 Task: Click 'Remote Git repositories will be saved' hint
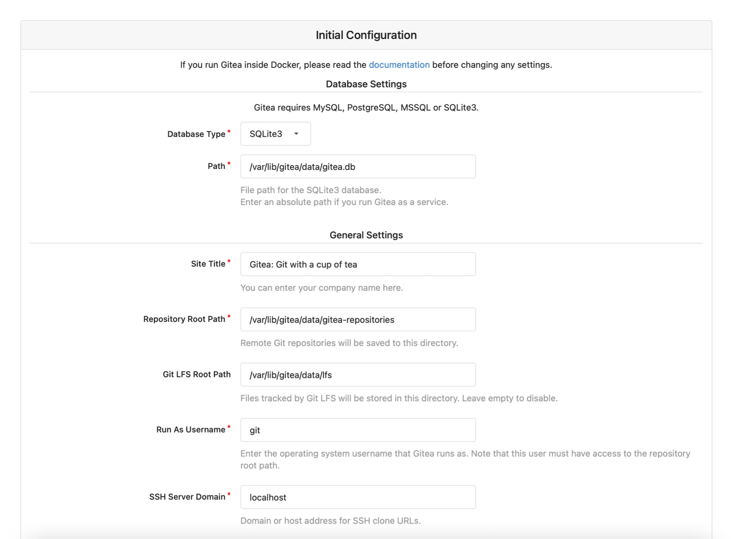click(349, 343)
